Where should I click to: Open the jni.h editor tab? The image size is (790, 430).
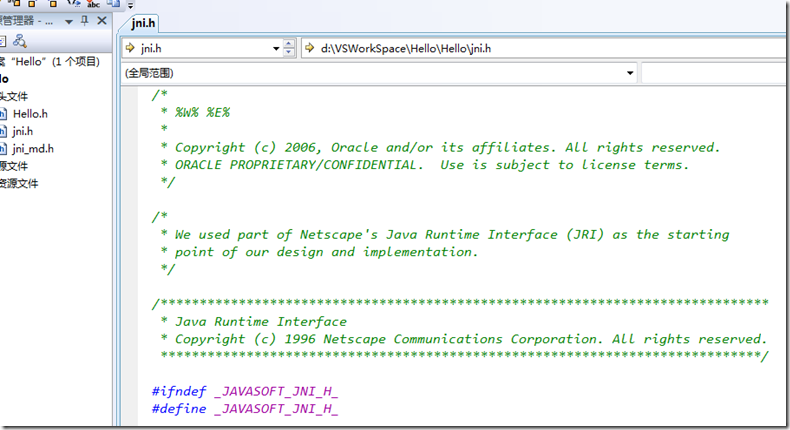pyautogui.click(x=143, y=23)
